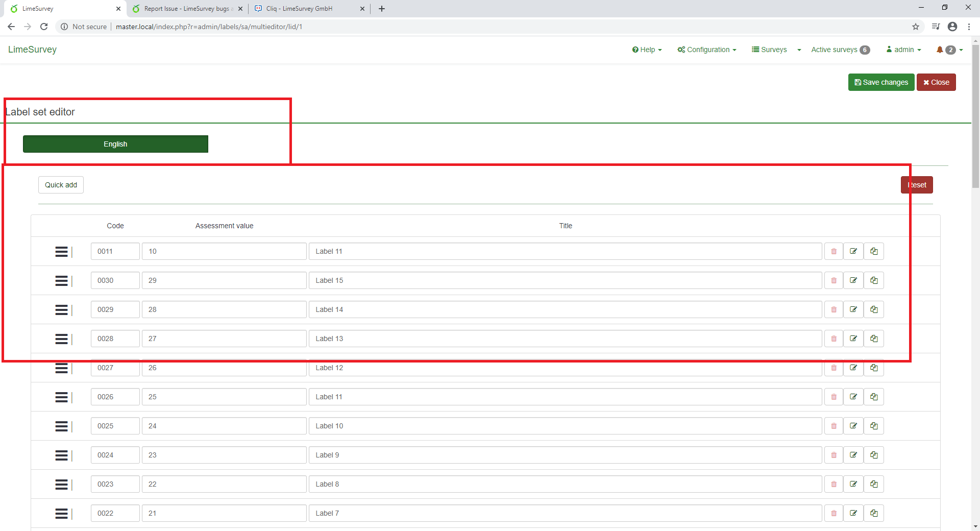Click the copy icon for Label 9 row
Image resolution: width=980 pixels, height=531 pixels.
874,455
